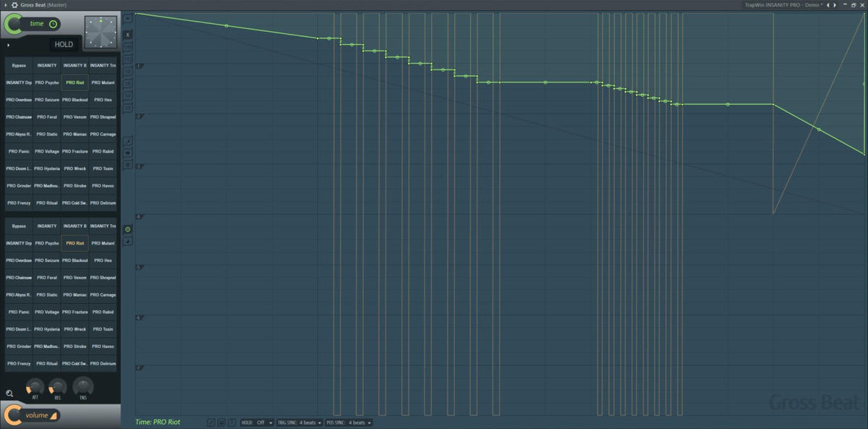Screen dimensions: 868x429
Task: Click third small icon left of HOLD selector
Action: [x=231, y=422]
